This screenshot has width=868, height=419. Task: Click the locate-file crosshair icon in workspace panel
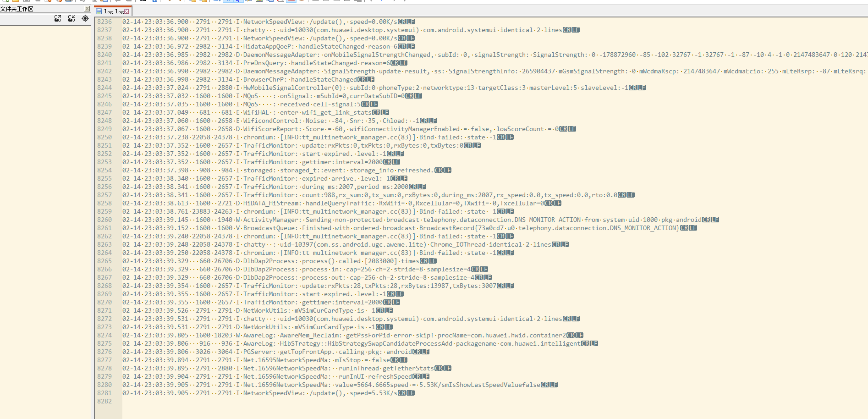pos(85,19)
